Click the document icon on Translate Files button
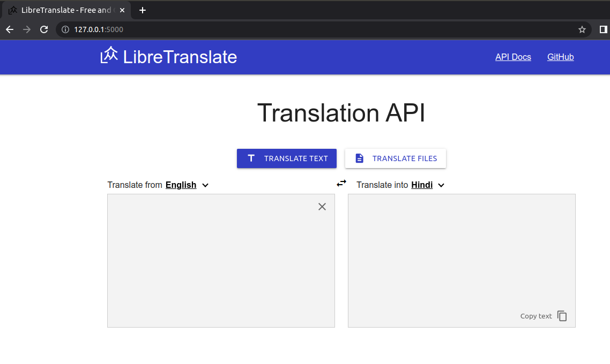Image resolution: width=610 pixels, height=364 pixels. pyautogui.click(x=359, y=158)
